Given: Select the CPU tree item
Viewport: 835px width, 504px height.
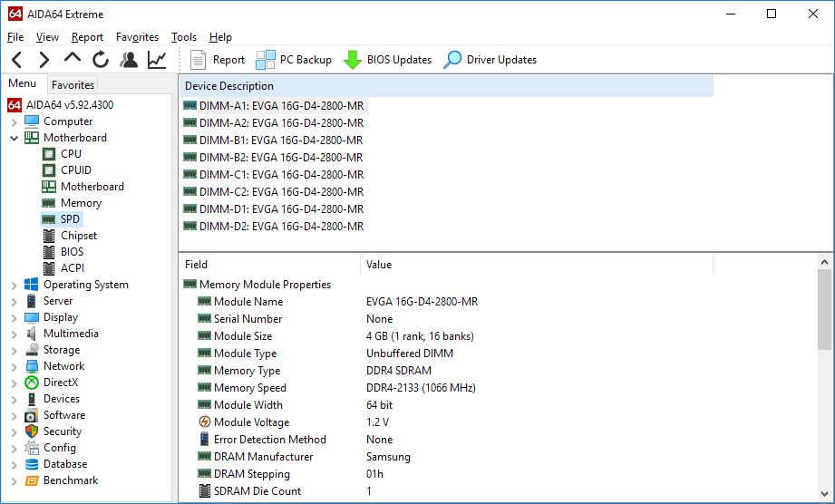Looking at the screenshot, I should [x=71, y=154].
